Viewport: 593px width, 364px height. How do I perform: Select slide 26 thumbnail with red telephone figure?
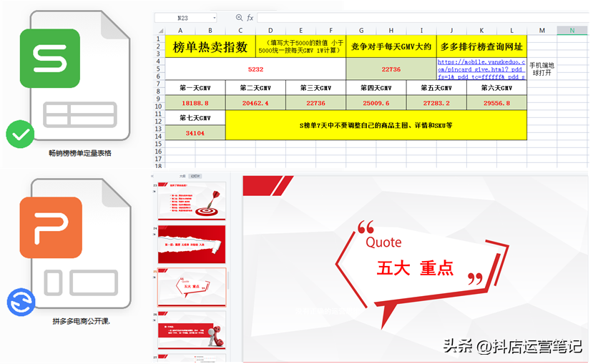pos(192,330)
